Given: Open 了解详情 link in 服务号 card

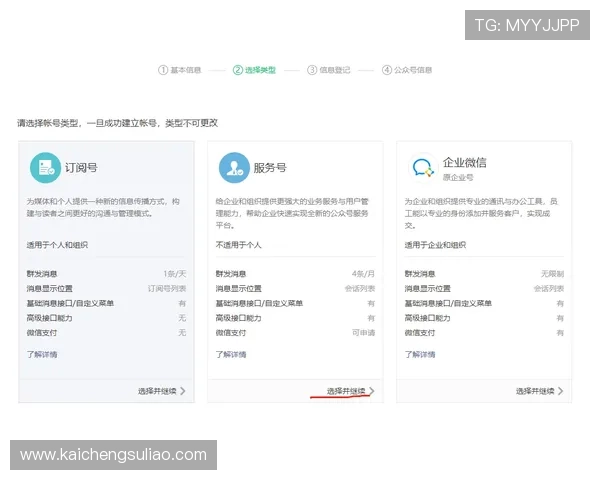Looking at the screenshot, I should tap(231, 354).
